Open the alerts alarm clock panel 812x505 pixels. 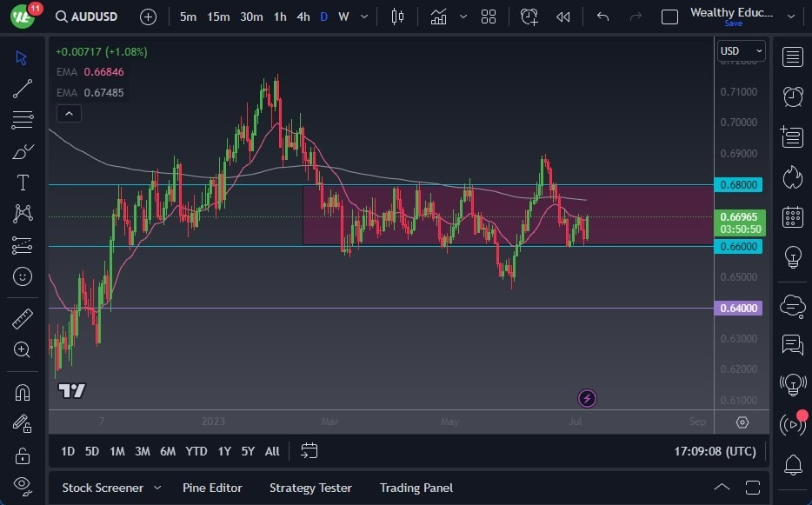click(792, 96)
